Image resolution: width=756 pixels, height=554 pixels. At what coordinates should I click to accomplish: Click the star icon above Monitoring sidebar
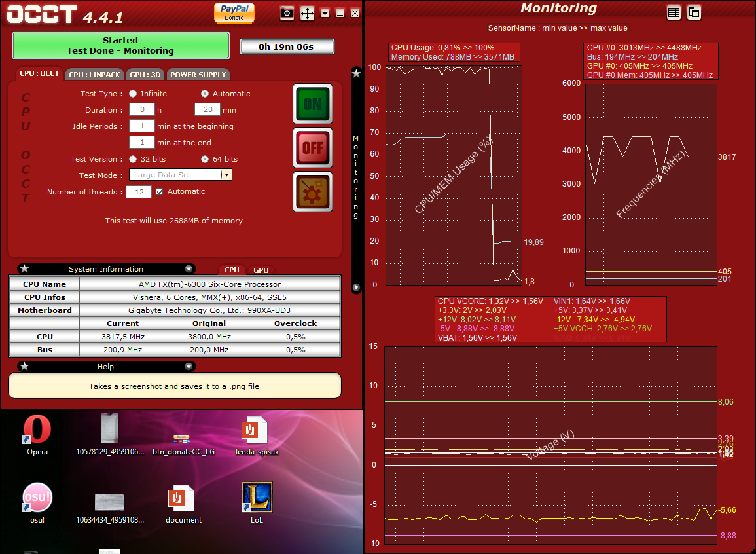pyautogui.click(x=356, y=73)
